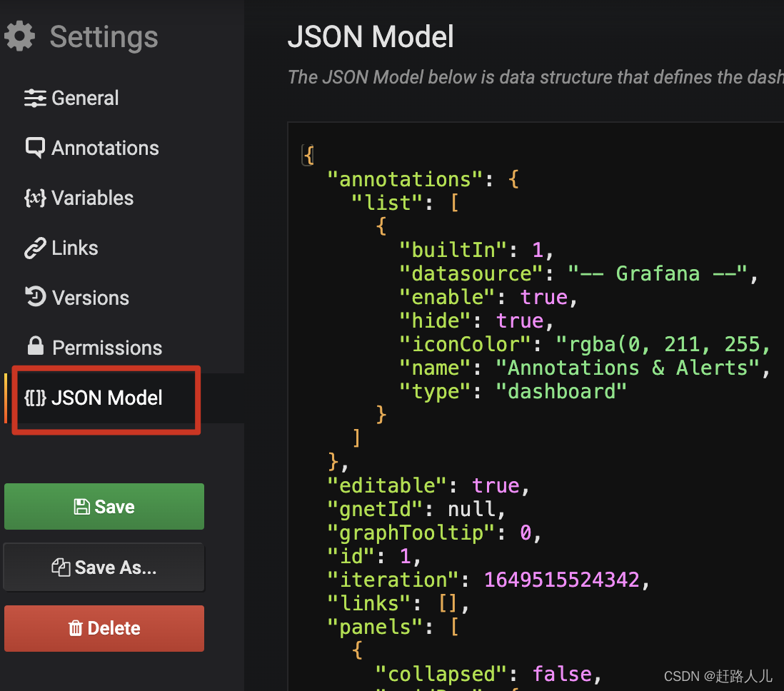Click the General sliders icon
The image size is (784, 691).
coord(35,99)
